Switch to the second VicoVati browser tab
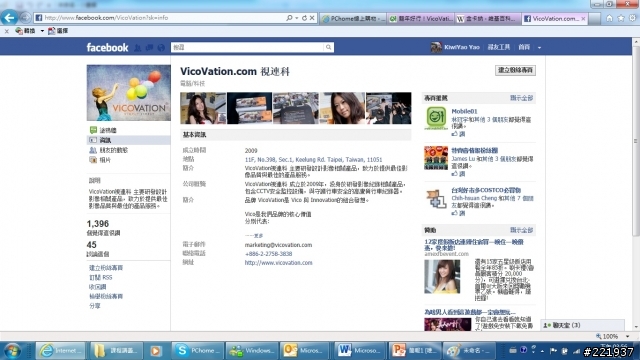The height and width of the screenshot is (360, 640). [420, 18]
